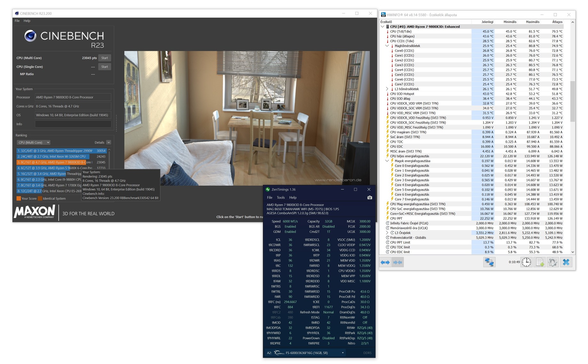Collapse the Magok energiafogyasztása node
The width and height of the screenshot is (588, 364).
[x=387, y=161]
